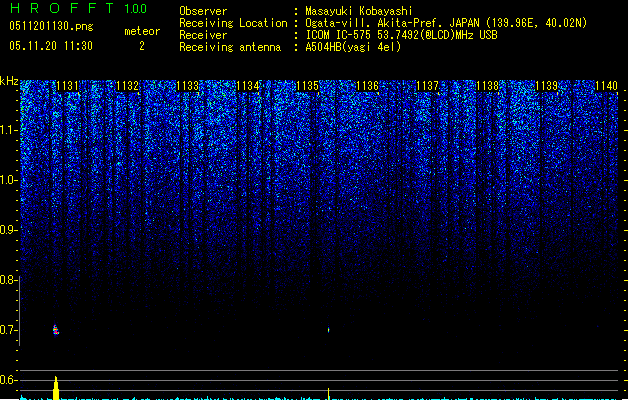The width and height of the screenshot is (629, 400).
Task: Click the thin yellow power spike near 1135
Action: click(329, 394)
